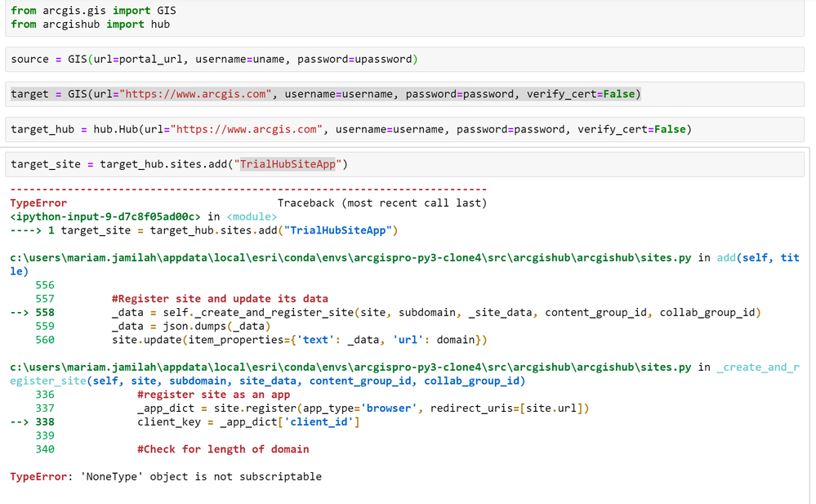Click the "#Register site and update its data" comment
This screenshot has width=816, height=504.
[220, 298]
